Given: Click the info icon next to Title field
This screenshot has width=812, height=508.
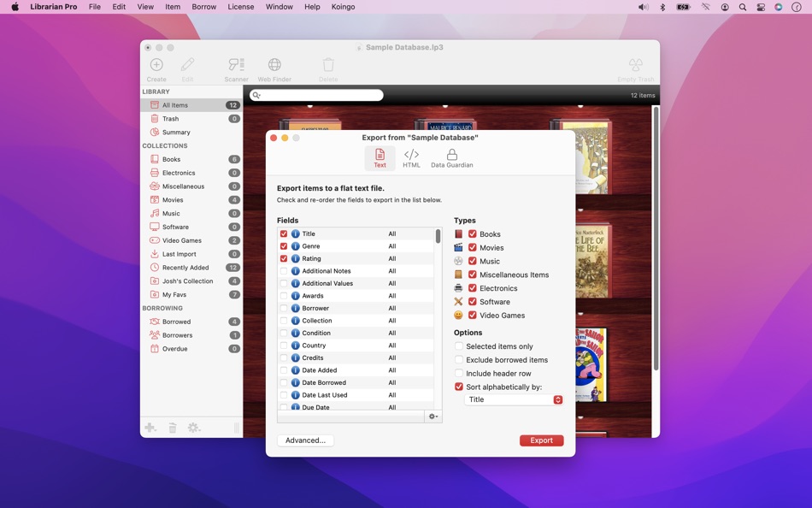Looking at the screenshot, I should pos(295,233).
